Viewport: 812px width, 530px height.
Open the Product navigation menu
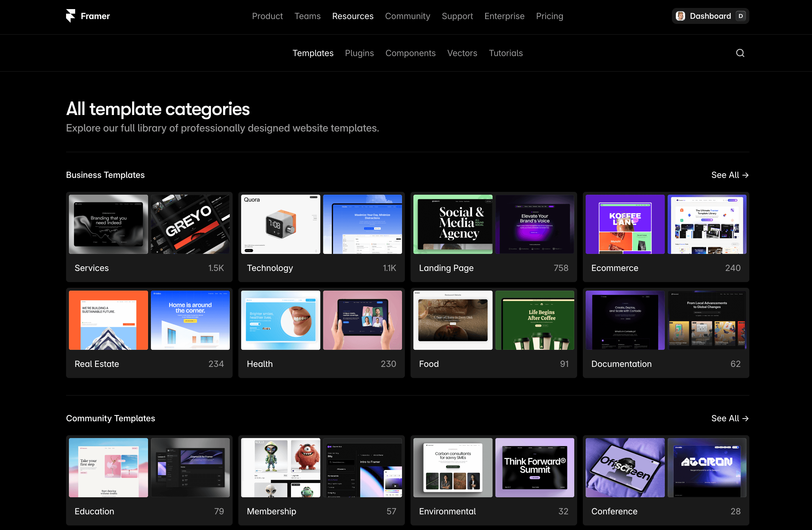pyautogui.click(x=267, y=16)
